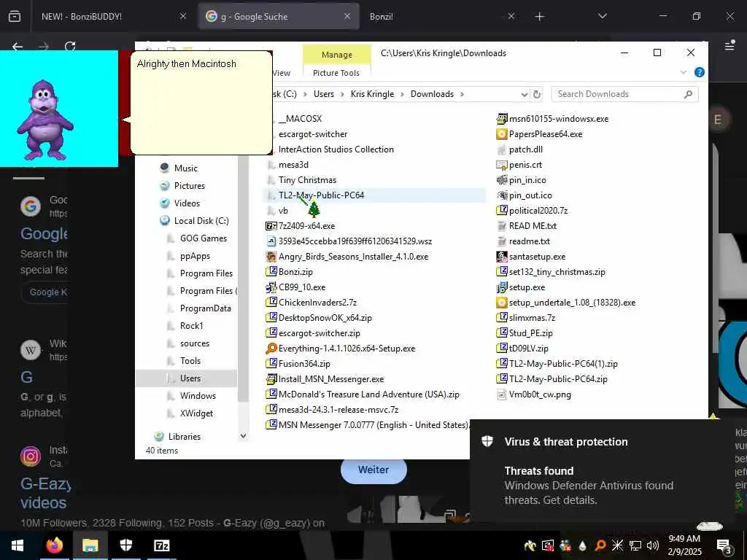747x560 pixels.
Task: Select the santasetup.exe icon
Action: tap(502, 257)
